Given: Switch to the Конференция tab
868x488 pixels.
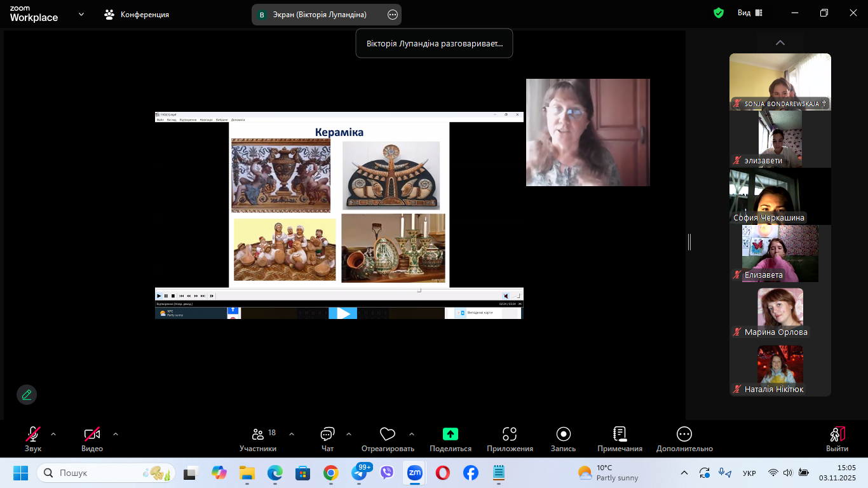Looking at the screenshot, I should pos(137,14).
